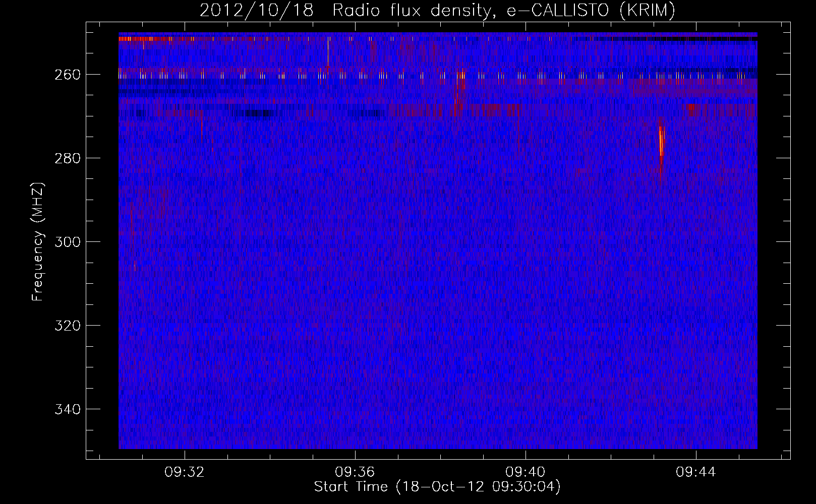Select the 260 frequency tick label

coord(68,75)
